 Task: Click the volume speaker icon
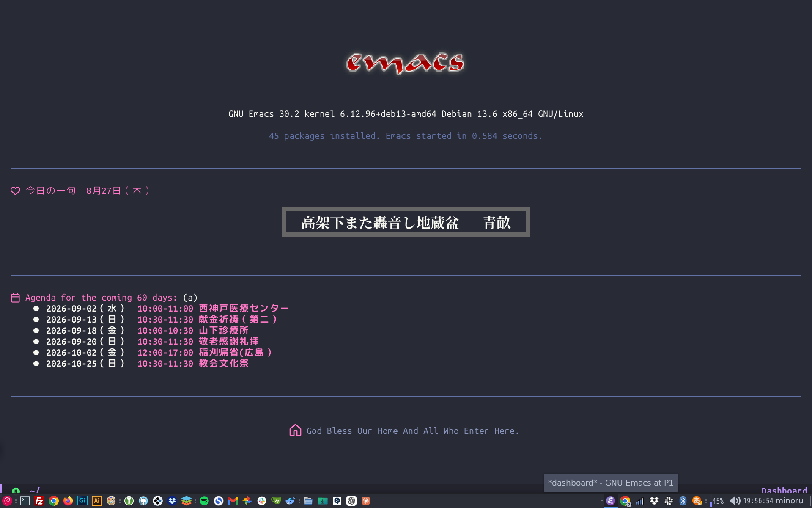[735, 501]
